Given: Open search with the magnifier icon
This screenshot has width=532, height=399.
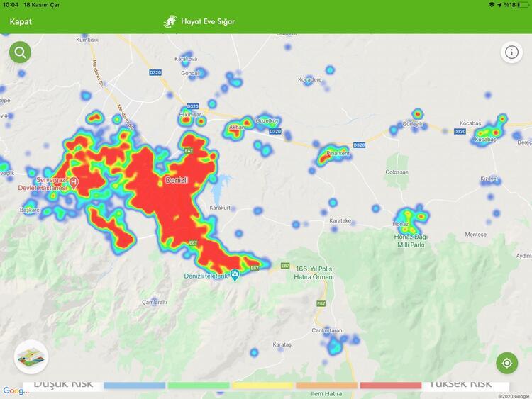Looking at the screenshot, I should [20, 52].
